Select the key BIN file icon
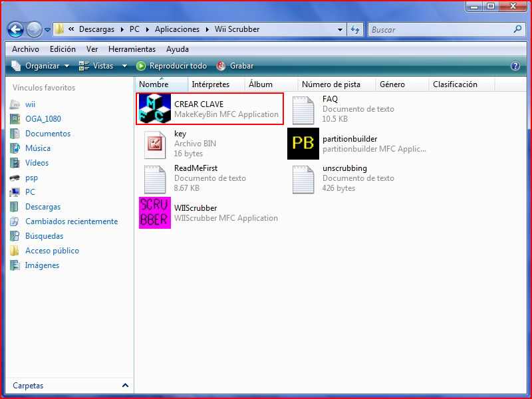This screenshot has width=532, height=399. [x=155, y=145]
